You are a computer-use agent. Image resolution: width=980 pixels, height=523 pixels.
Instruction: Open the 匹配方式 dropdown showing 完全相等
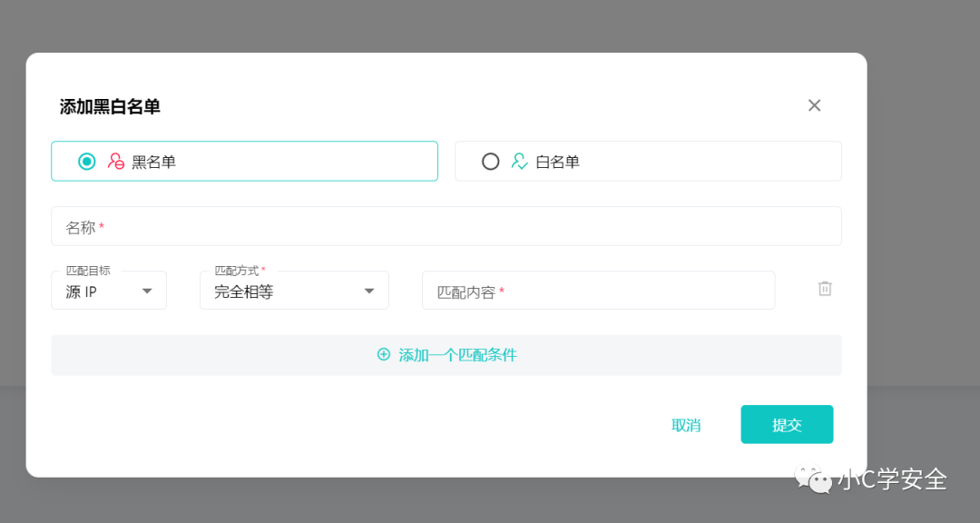294,291
